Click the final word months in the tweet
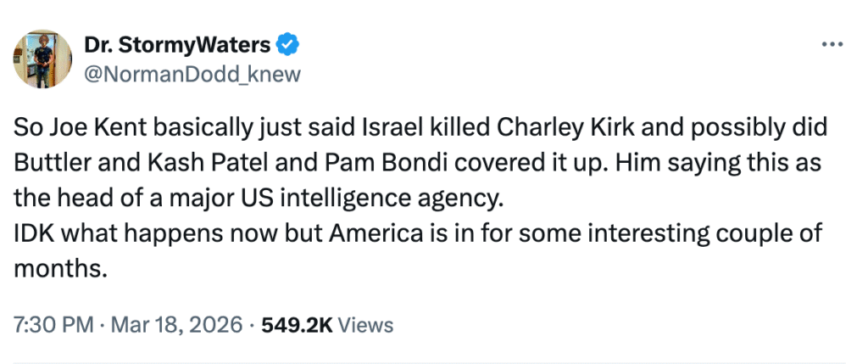Viewport: 868px width, 364px height. click(59, 269)
